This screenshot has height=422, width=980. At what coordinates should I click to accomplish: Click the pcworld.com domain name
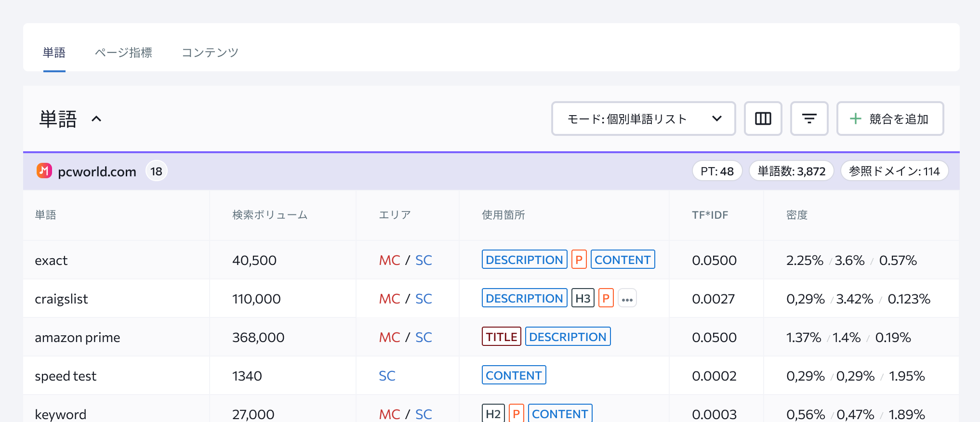click(x=97, y=171)
